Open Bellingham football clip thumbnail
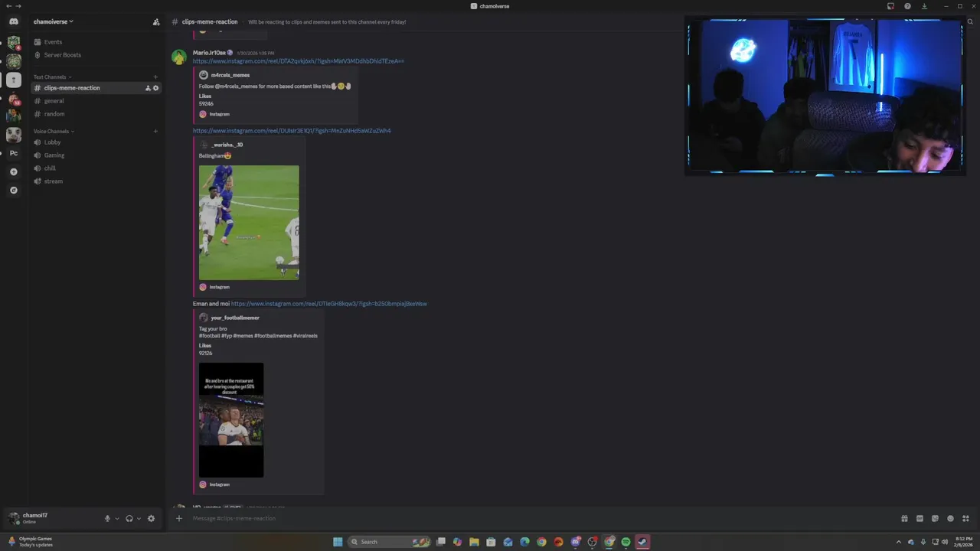This screenshot has width=980, height=551. click(249, 223)
